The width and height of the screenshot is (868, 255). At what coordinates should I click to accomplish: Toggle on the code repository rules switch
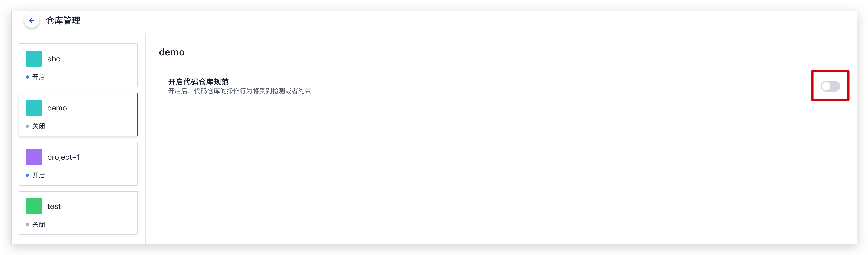tap(830, 86)
